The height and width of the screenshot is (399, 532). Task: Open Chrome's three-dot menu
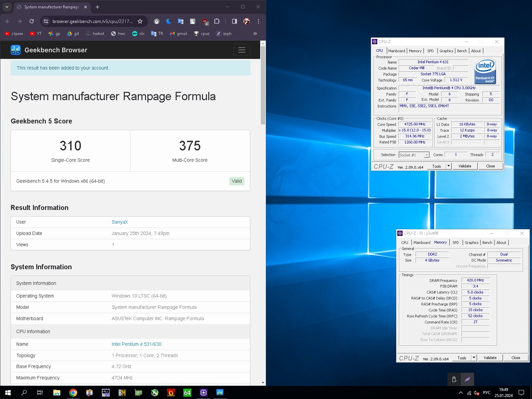pos(259,21)
